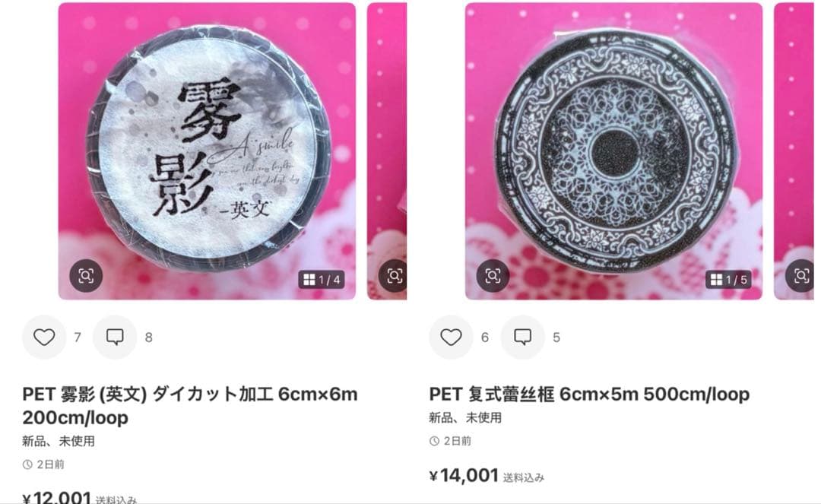Open listing titled PET 雾影 (英文) ダイカット加工
This screenshot has height=504, width=821.
pos(190,406)
